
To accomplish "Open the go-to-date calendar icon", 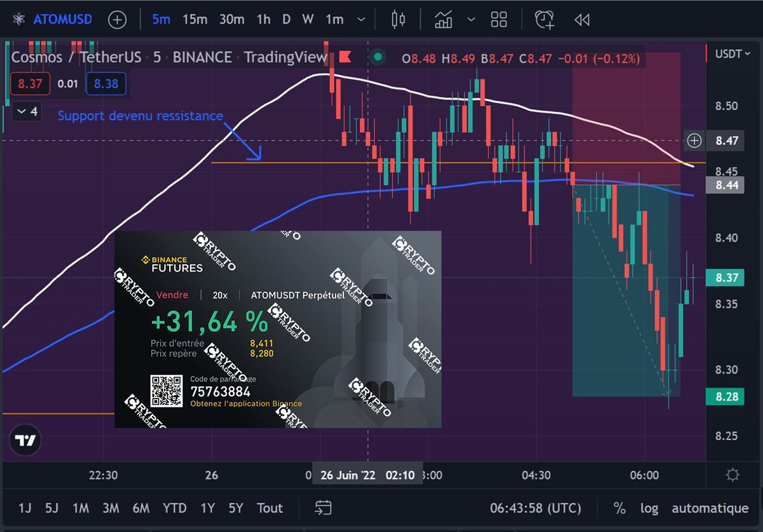I will [x=323, y=508].
